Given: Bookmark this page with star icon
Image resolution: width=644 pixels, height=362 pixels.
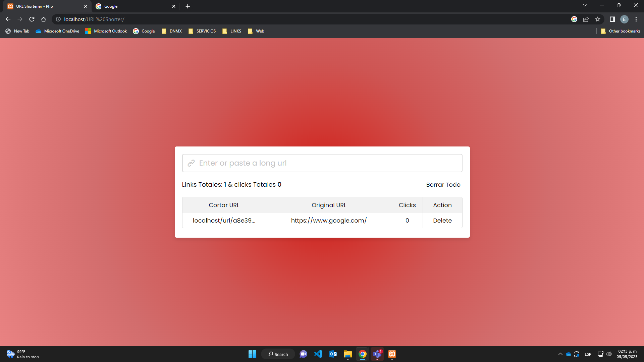Looking at the screenshot, I should [598, 19].
